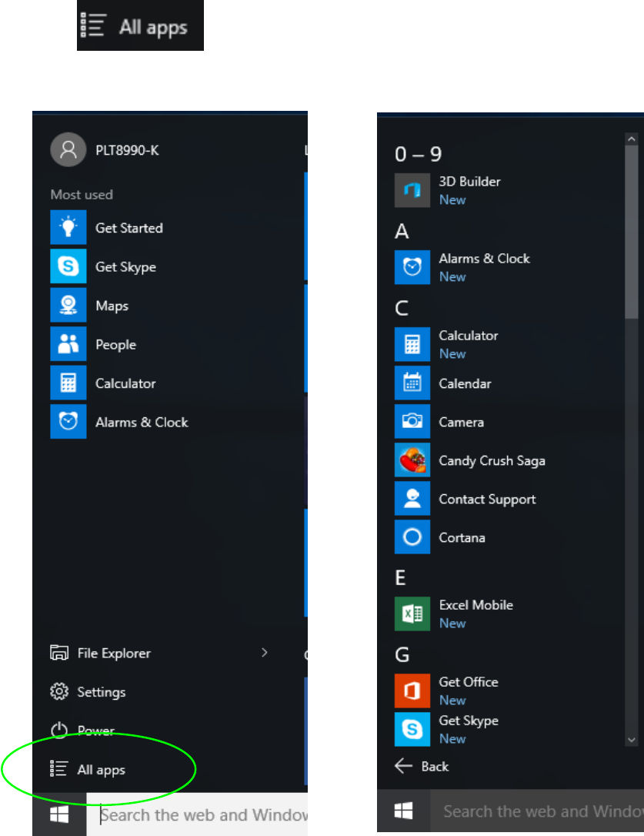Launch Camera app icon
The height and width of the screenshot is (836, 644).
[x=412, y=421]
